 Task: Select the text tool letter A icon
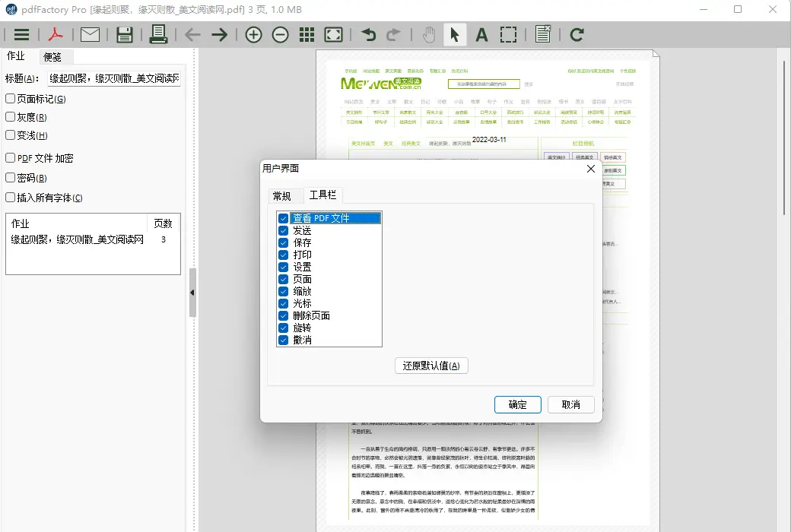[481, 35]
